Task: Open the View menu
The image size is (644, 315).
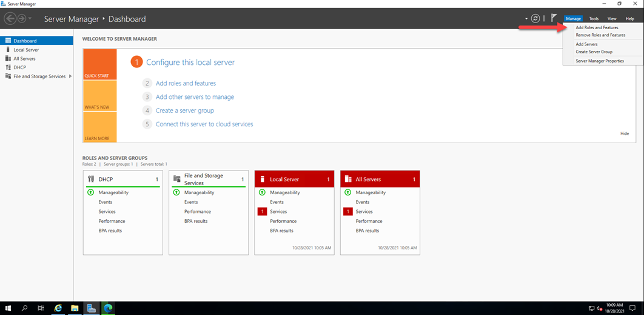Action: coord(612,18)
